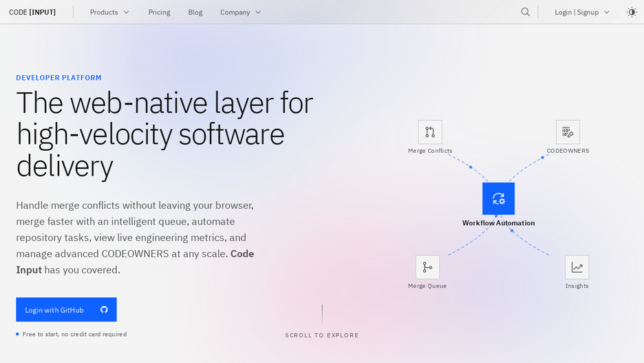
Task: Select the Merge Conflicts icon
Action: pos(430,132)
